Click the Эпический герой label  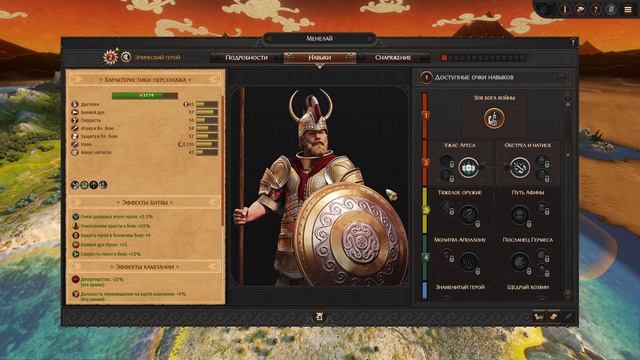pos(157,58)
